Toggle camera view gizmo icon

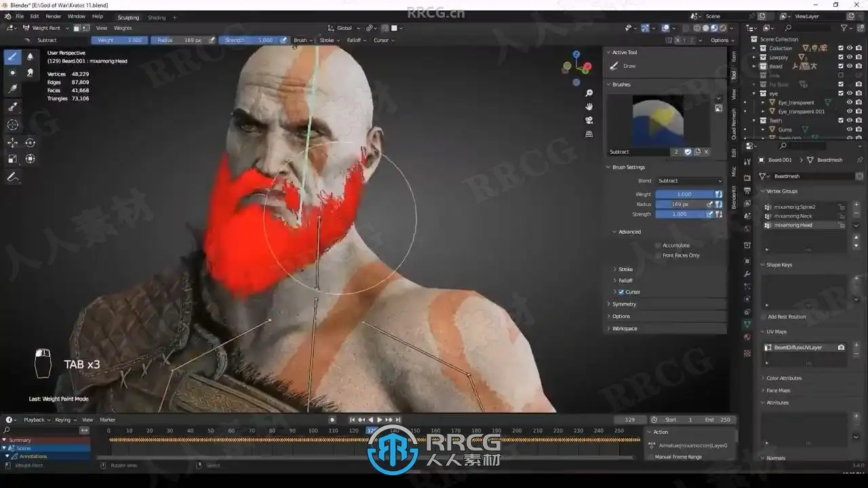589,120
